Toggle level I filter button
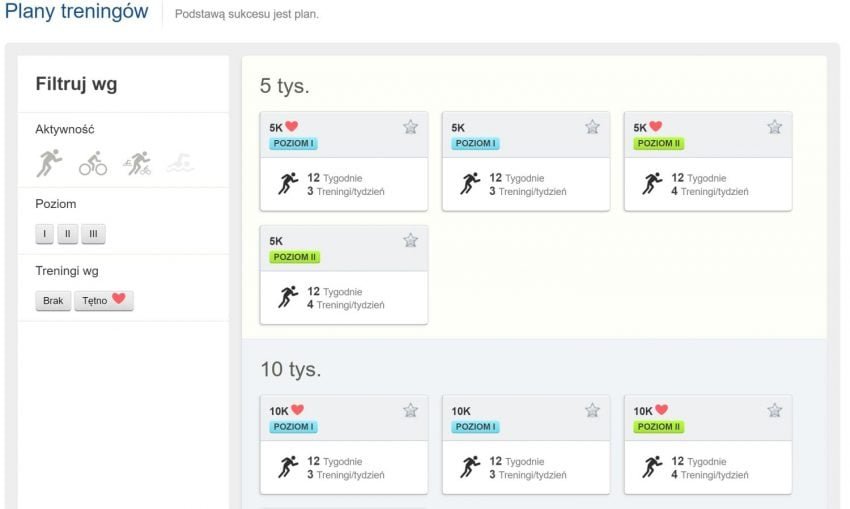Screen dimensions: 850x509 tap(44, 234)
